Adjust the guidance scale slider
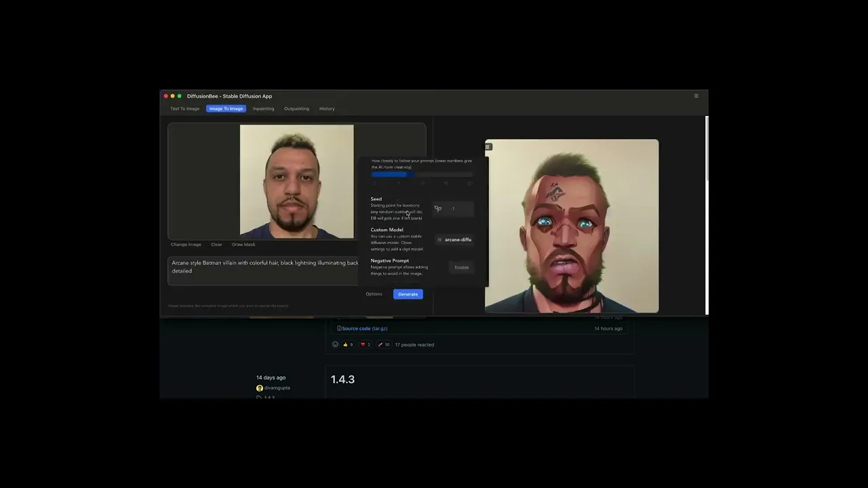Screen dimensions: 868x488 click(422, 175)
